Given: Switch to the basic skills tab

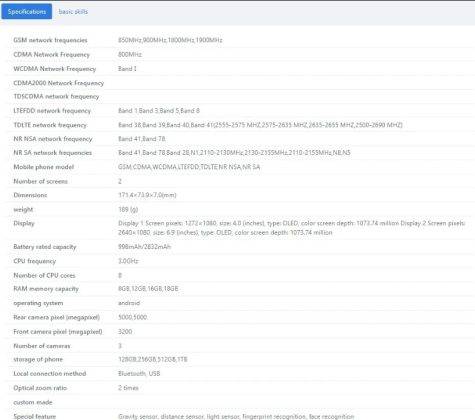Looking at the screenshot, I should coord(73,12).
